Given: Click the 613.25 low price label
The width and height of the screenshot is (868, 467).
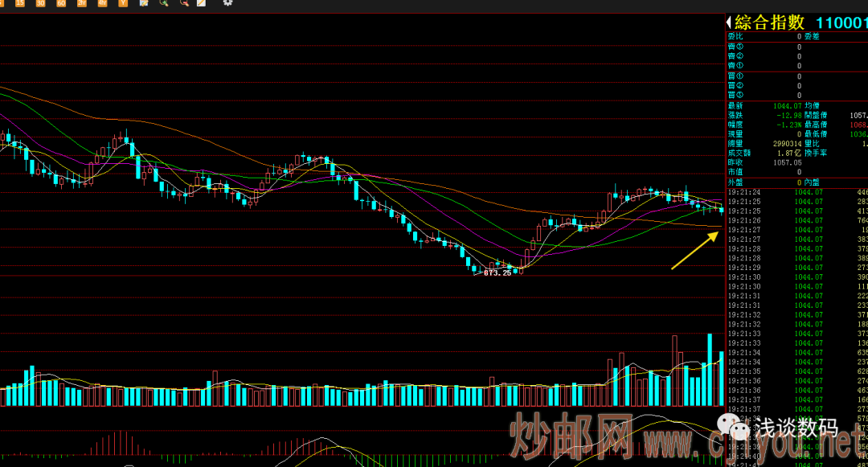Looking at the screenshot, I should click(x=497, y=273).
